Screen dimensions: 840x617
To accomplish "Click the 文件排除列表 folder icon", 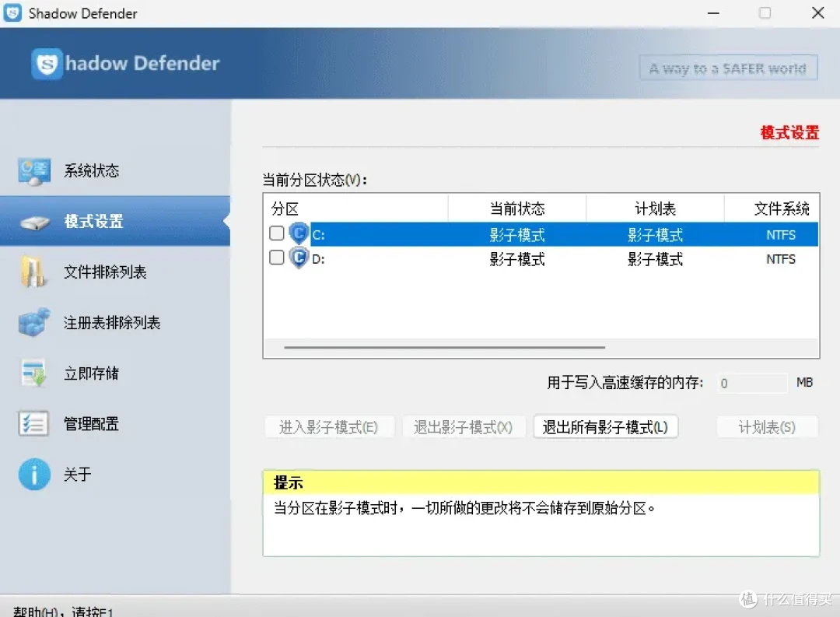I will (33, 272).
